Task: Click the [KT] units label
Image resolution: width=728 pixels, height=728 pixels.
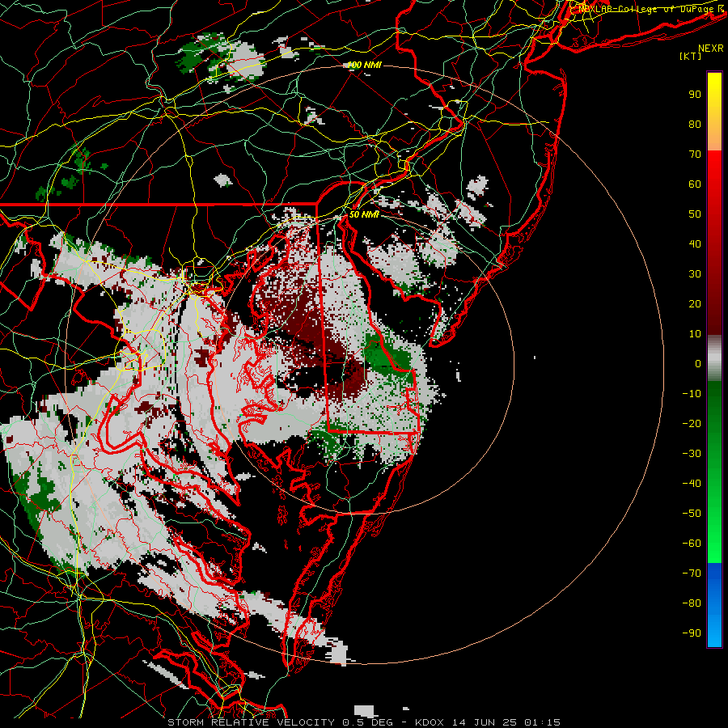Action: tap(691, 56)
